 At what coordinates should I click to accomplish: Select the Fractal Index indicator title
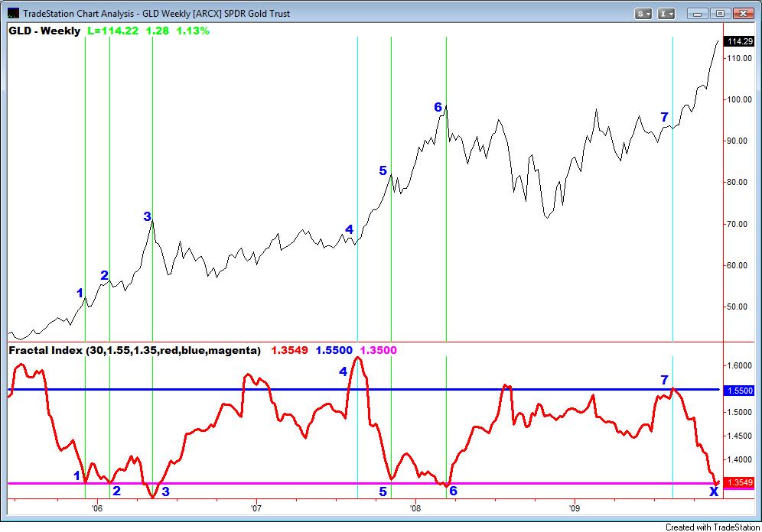[135, 350]
